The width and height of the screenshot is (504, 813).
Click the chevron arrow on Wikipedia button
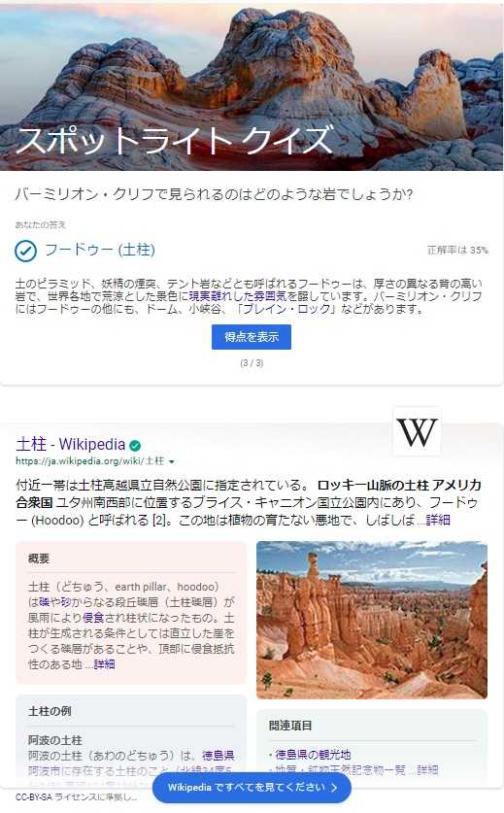coord(334,788)
